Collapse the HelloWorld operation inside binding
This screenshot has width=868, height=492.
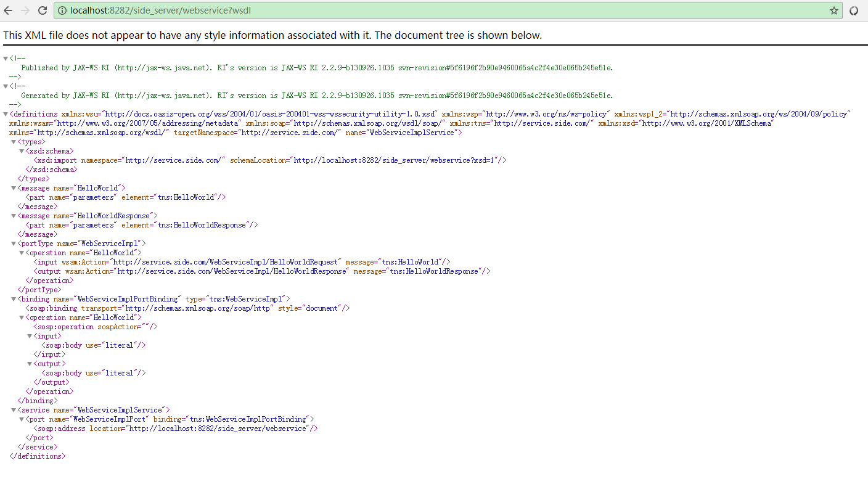coord(22,318)
